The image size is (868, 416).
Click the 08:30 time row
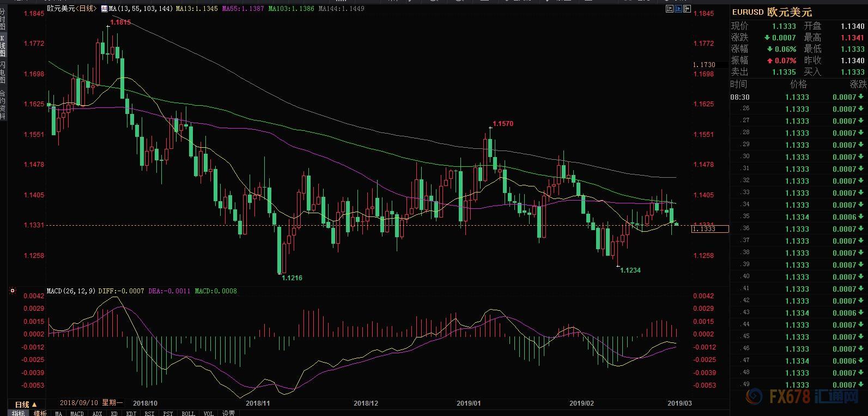point(798,97)
